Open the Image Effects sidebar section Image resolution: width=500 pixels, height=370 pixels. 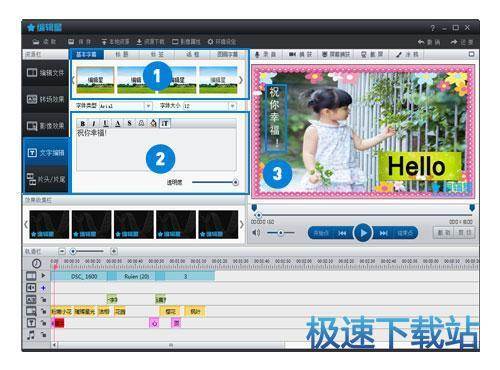(x=46, y=126)
